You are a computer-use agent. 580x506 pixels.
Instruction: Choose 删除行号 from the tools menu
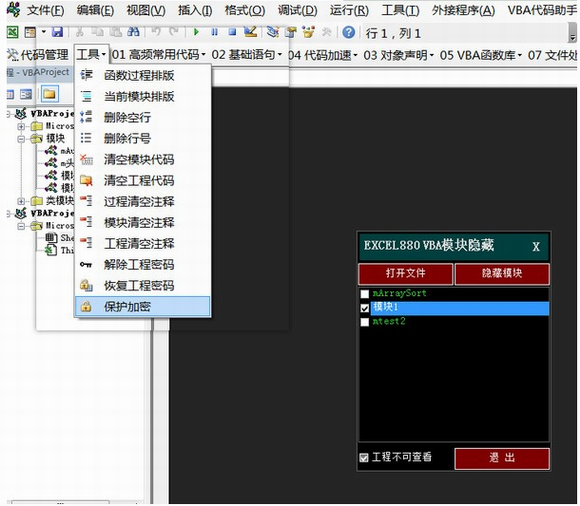pos(143,138)
